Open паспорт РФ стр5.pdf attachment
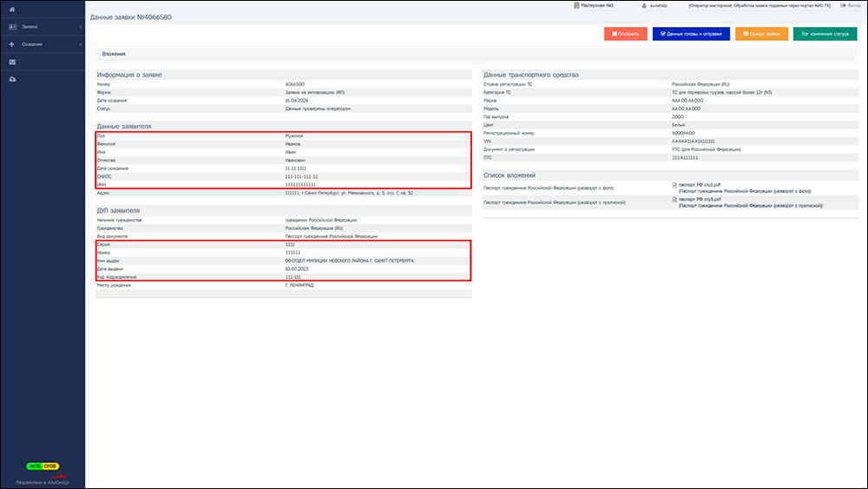 [699, 200]
